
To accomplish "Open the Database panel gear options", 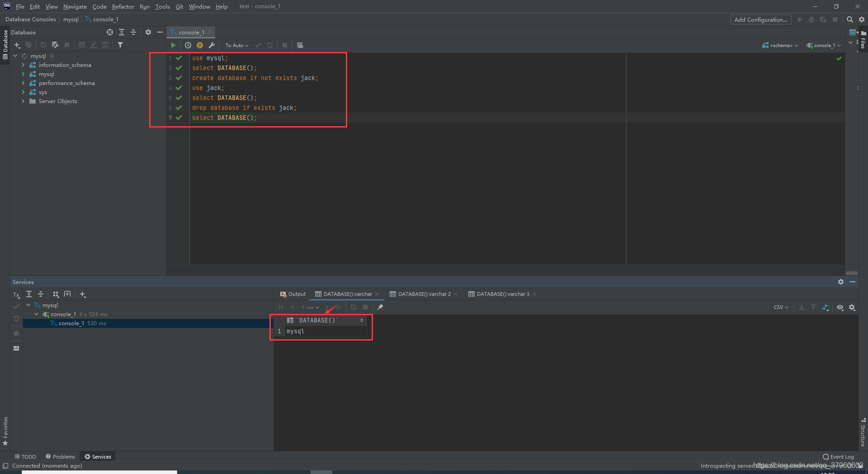I will pos(148,32).
